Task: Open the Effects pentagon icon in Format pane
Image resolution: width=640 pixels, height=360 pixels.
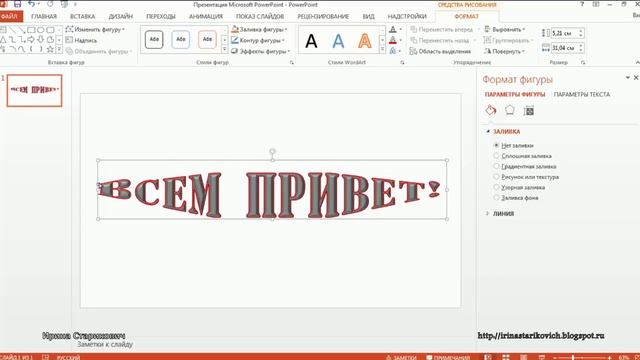Action: [509, 110]
